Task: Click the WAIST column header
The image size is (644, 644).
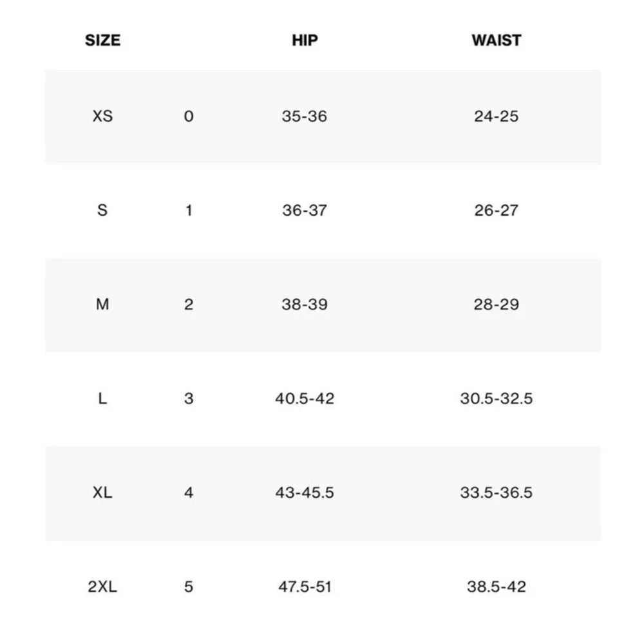Action: (x=496, y=40)
